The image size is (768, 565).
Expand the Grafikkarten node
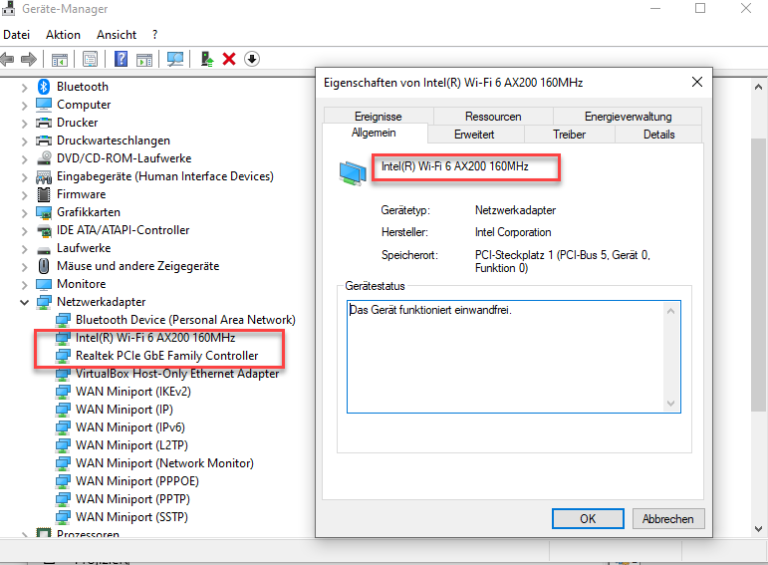point(24,213)
